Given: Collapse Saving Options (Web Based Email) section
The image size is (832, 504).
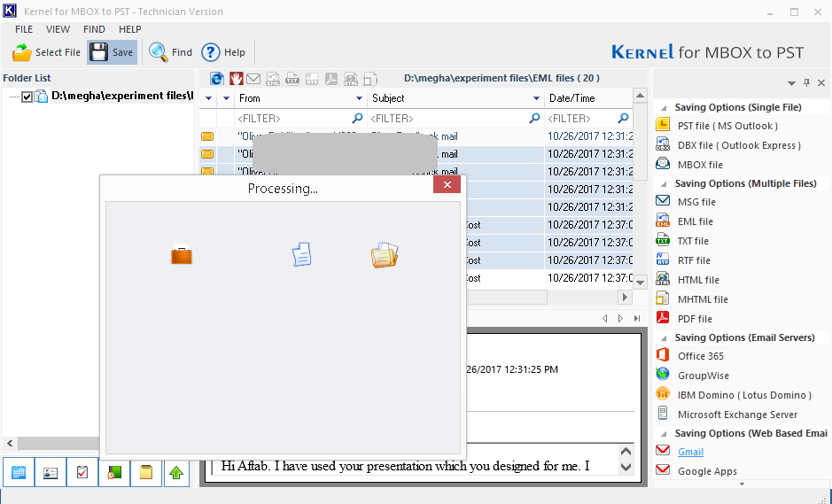Looking at the screenshot, I should point(664,434).
